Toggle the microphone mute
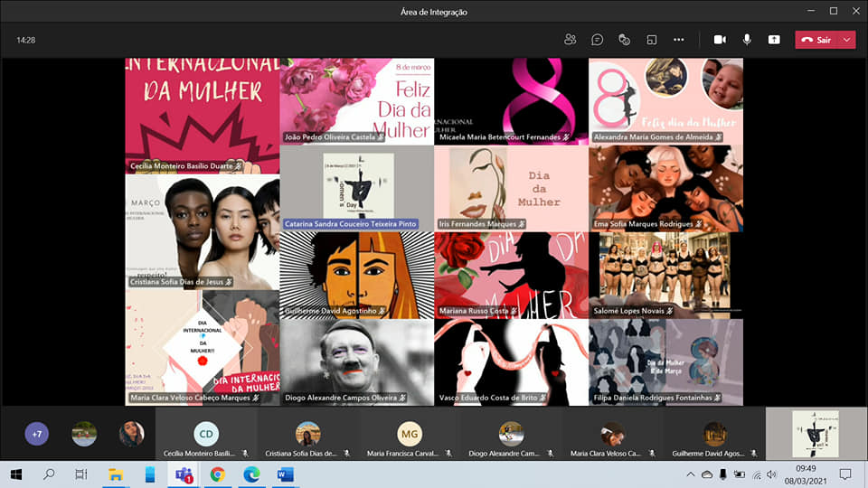This screenshot has height=488, width=868. click(747, 40)
